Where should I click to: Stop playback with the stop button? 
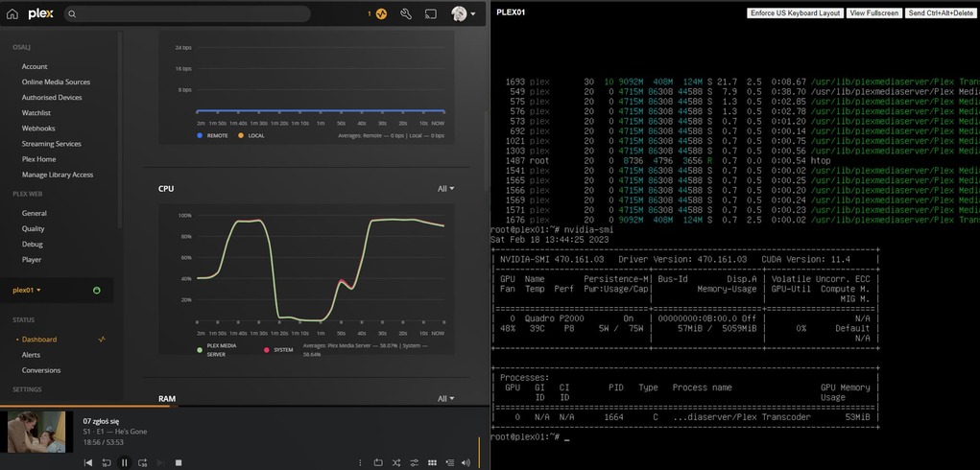[178, 462]
